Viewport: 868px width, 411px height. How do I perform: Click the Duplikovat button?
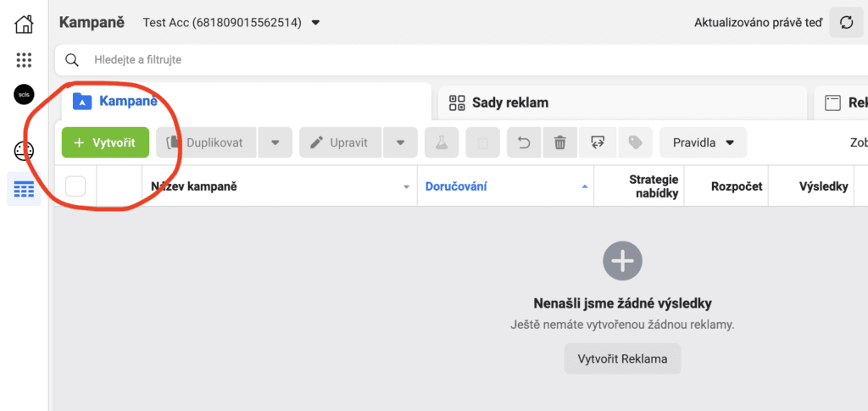point(207,142)
